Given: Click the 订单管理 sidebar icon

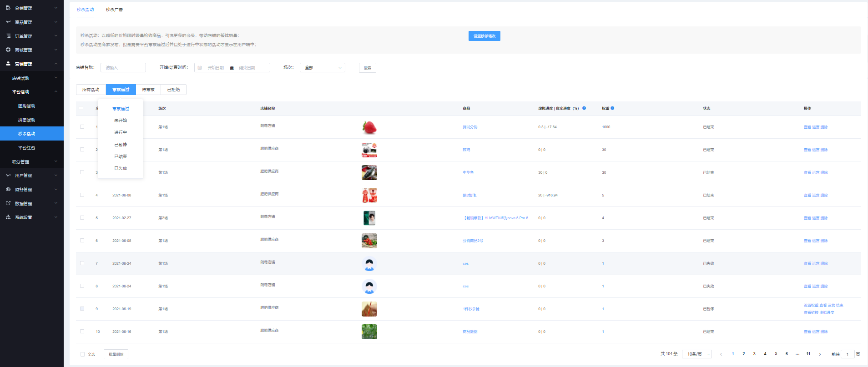Looking at the screenshot, I should (x=8, y=36).
